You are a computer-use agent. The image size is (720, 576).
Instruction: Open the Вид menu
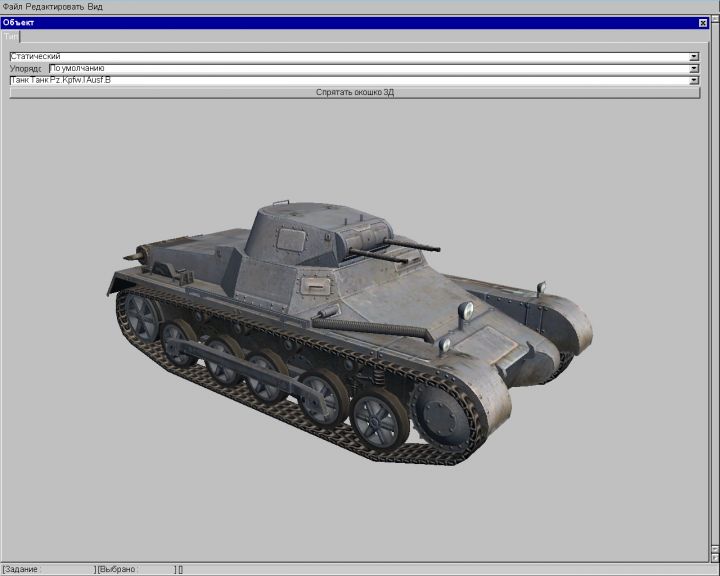95,6
